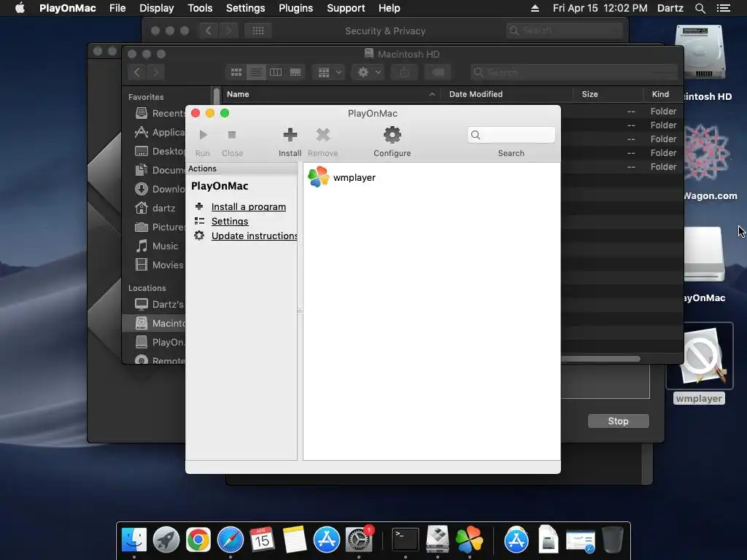Click the Stop button in background window

619,421
